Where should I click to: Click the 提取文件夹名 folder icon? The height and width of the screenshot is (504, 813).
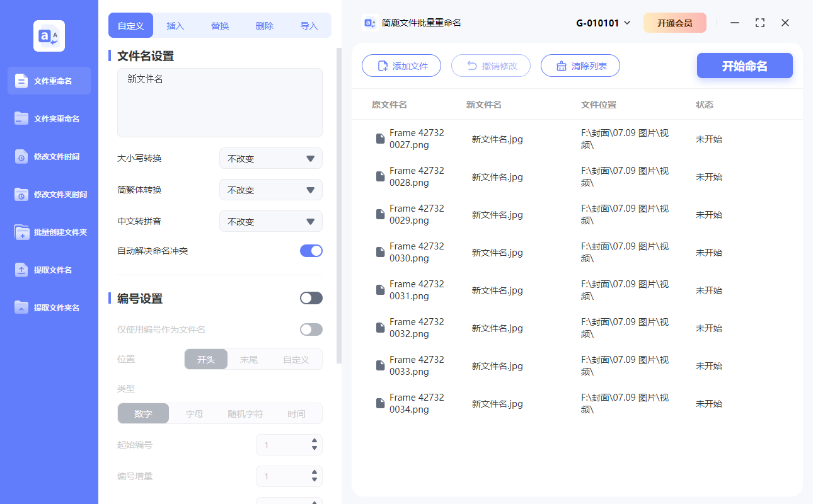point(21,307)
